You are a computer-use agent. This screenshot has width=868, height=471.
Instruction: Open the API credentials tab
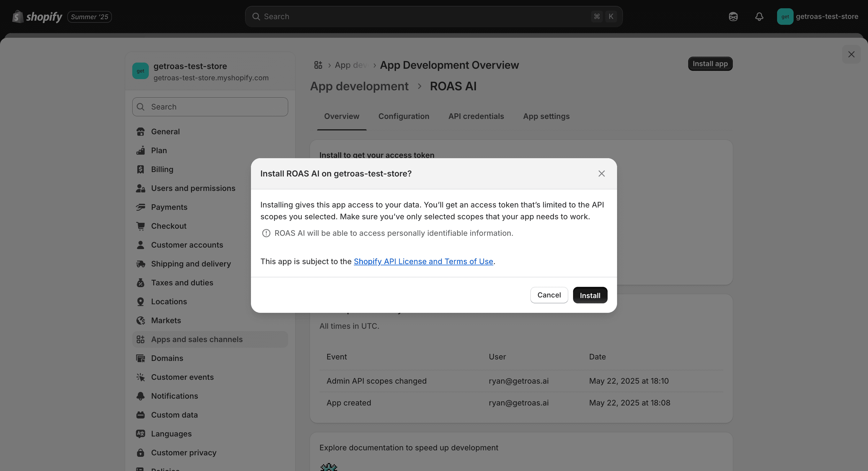tap(476, 116)
